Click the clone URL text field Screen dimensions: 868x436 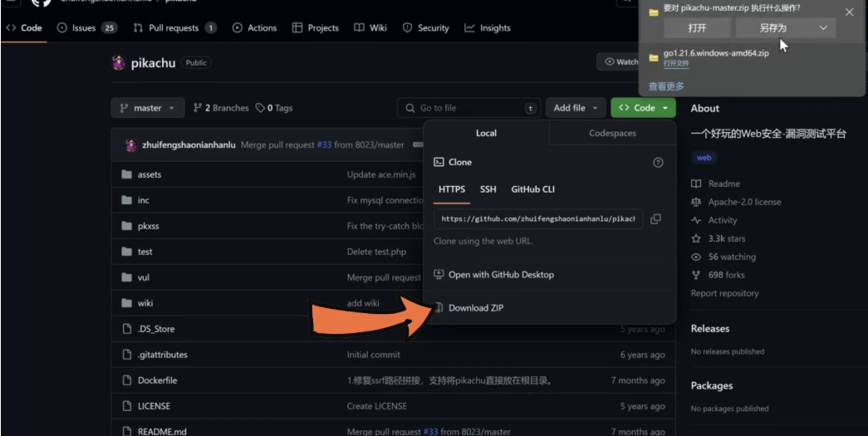coord(538,219)
